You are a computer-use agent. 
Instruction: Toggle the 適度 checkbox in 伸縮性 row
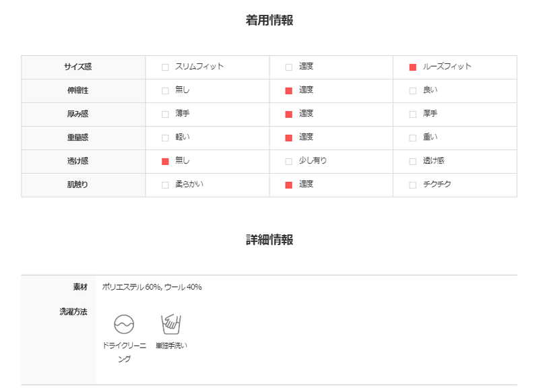(x=289, y=91)
